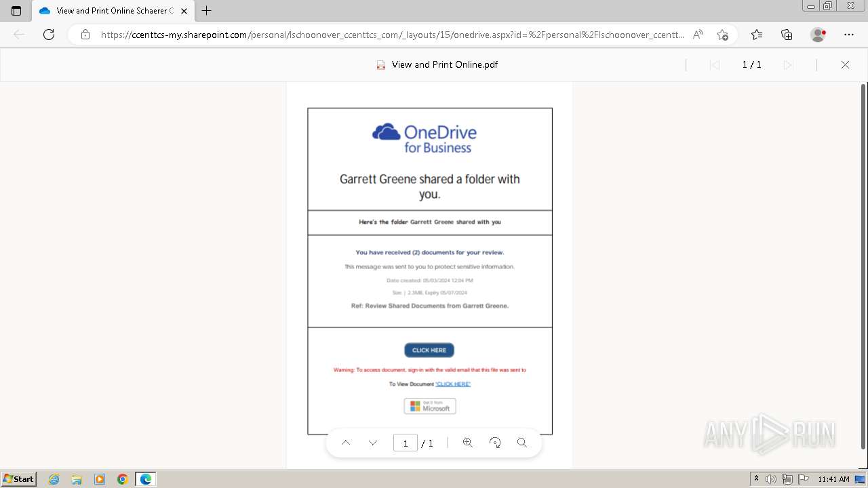Image resolution: width=868 pixels, height=488 pixels.
Task: Activate the Read Aloud icon
Action: click(698, 35)
